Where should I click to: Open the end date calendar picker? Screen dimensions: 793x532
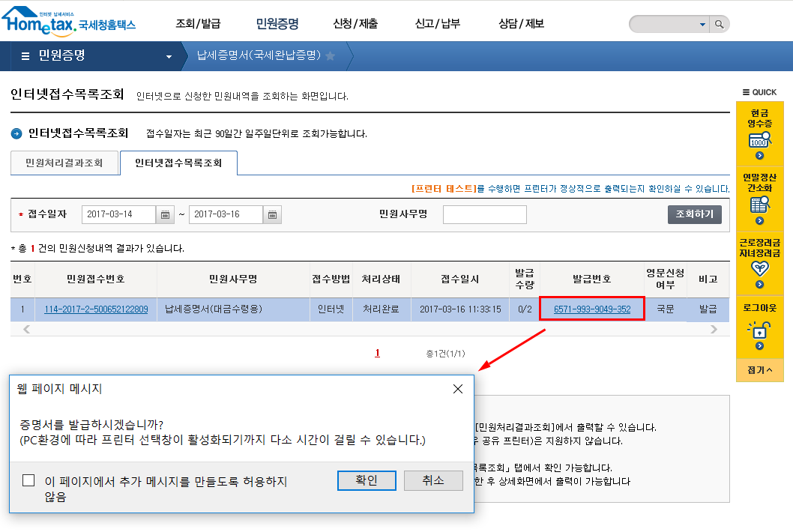pos(273,215)
